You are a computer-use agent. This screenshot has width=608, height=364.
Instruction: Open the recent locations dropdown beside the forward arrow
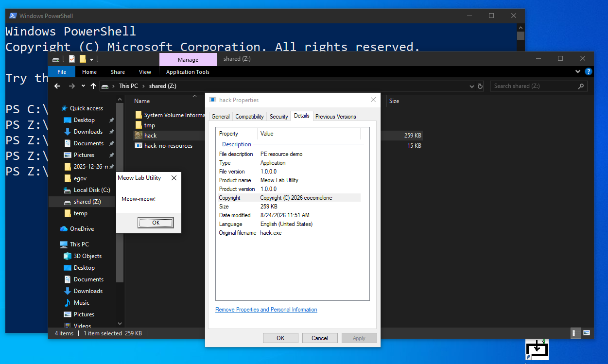point(83,86)
